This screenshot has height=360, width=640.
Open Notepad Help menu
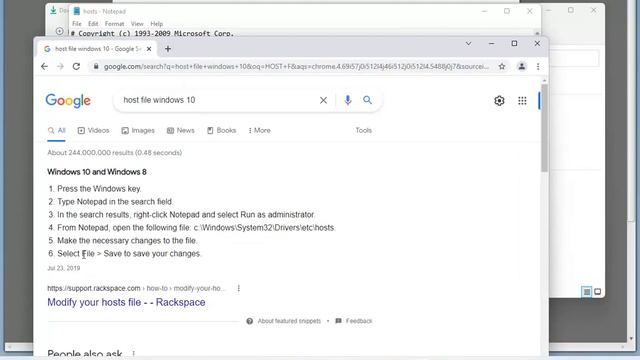point(157,24)
